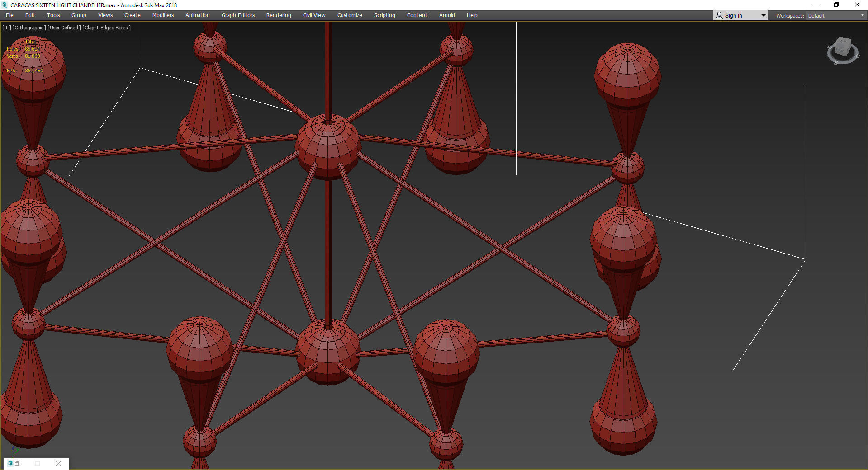868x470 pixels.
Task: Open the Customize menu
Action: point(350,15)
